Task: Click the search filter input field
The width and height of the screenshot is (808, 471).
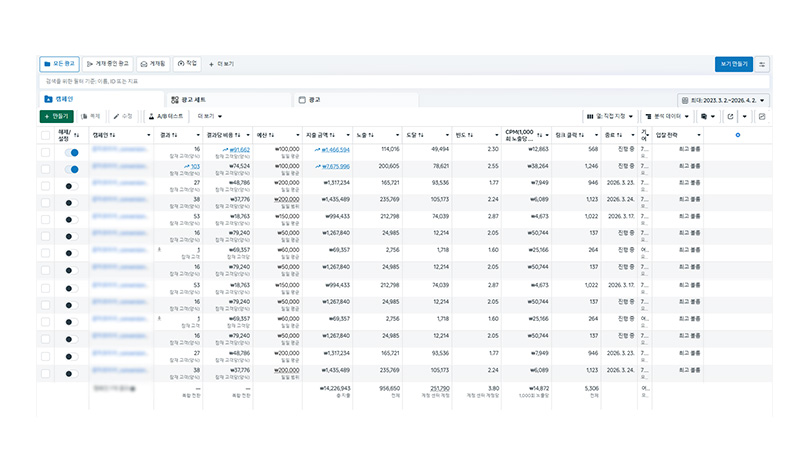Action: pos(405,81)
